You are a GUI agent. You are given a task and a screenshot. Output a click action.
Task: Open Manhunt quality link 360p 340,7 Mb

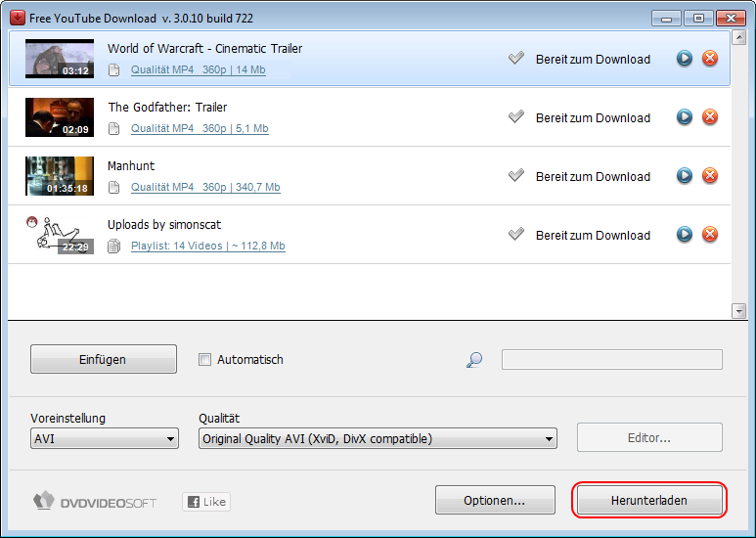coord(205,187)
